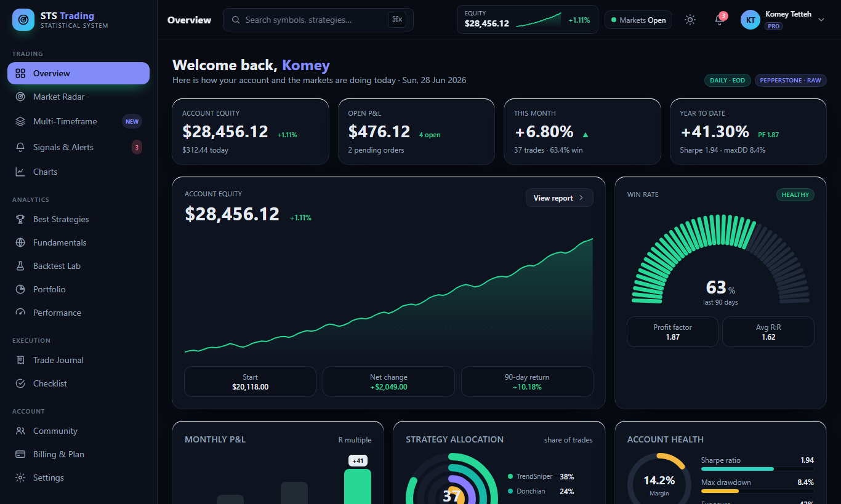Click the Multi-Timeframe layers icon

pos(20,121)
